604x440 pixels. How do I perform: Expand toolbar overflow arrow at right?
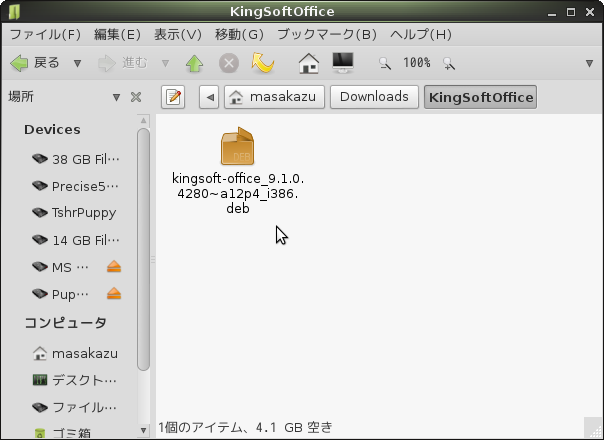[589, 63]
